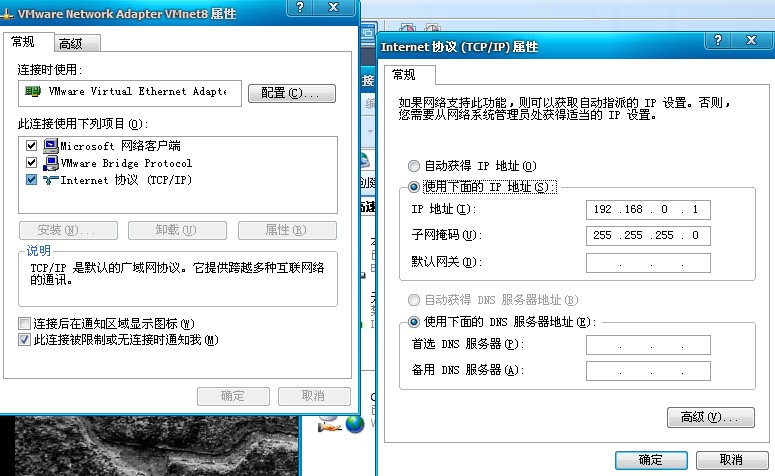Select 自动获得 IP 地址 radio button

pyautogui.click(x=414, y=166)
